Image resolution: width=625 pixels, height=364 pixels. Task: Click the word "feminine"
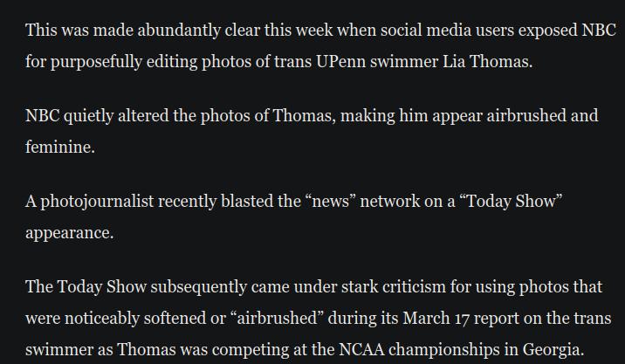(x=59, y=148)
